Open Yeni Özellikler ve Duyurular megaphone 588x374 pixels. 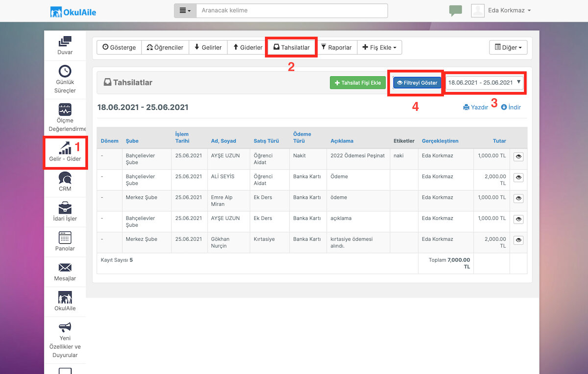click(x=65, y=327)
